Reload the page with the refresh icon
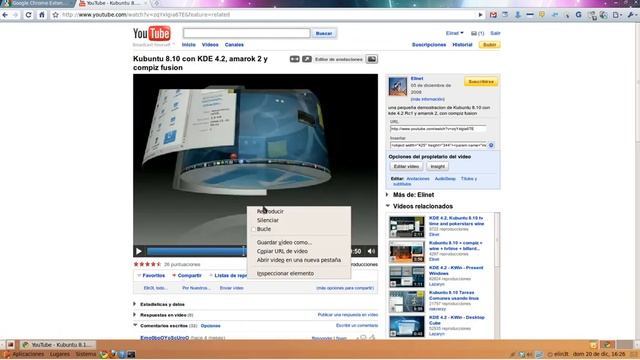Screen dimensions: 640x360 [x=28, y=15]
